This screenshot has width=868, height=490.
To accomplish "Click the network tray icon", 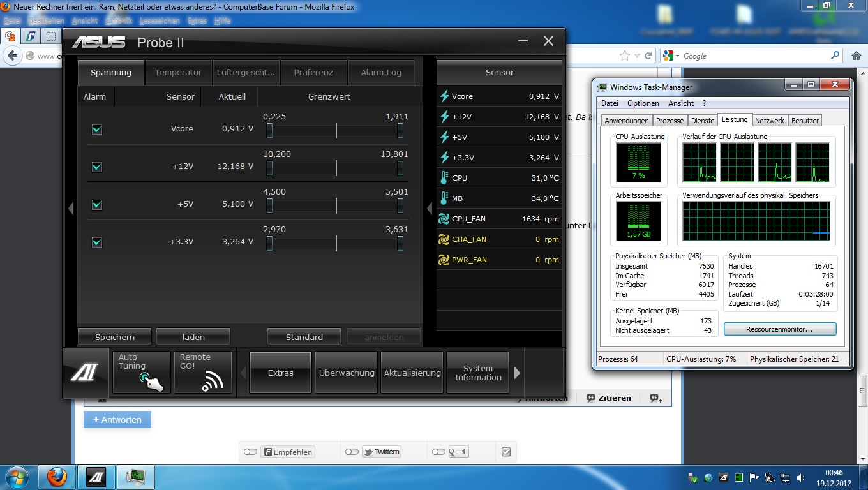I will [x=785, y=477].
